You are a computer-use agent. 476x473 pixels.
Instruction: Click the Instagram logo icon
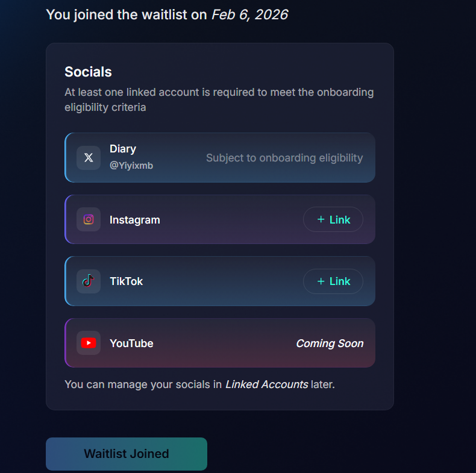[x=89, y=219]
